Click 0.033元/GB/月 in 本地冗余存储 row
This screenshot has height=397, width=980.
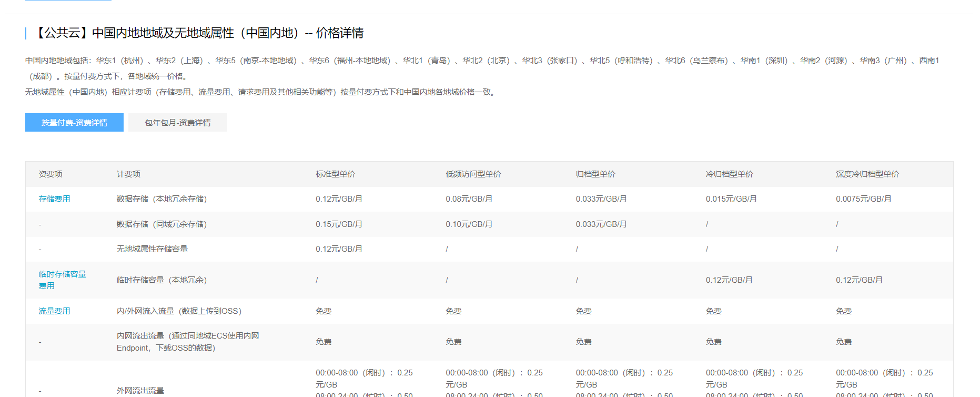(601, 199)
